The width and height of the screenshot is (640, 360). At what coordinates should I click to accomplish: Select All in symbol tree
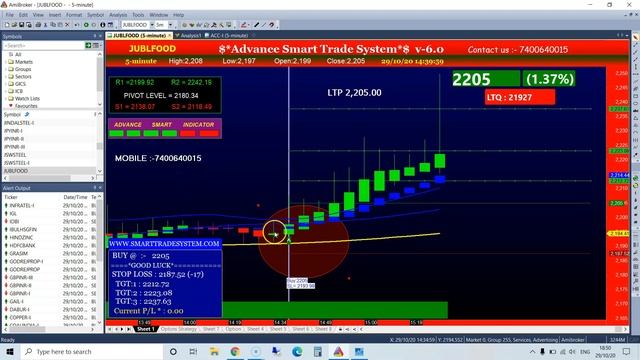click(18, 55)
